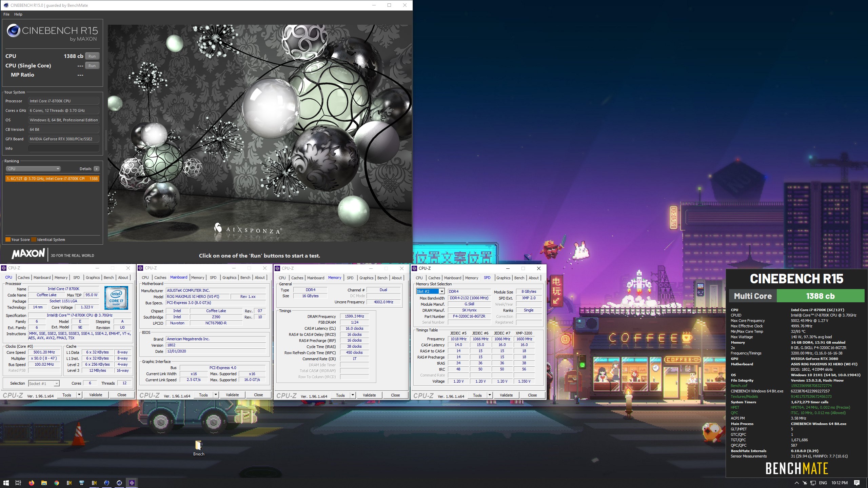Run the CPU Single Core test
Image resolution: width=868 pixels, height=488 pixels.
click(92, 66)
